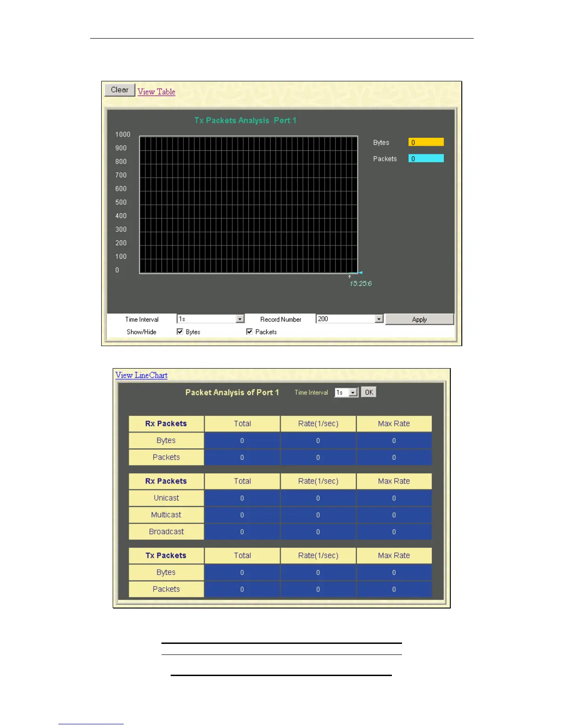
Task: Click the Broadcast row label
Action: [166, 532]
